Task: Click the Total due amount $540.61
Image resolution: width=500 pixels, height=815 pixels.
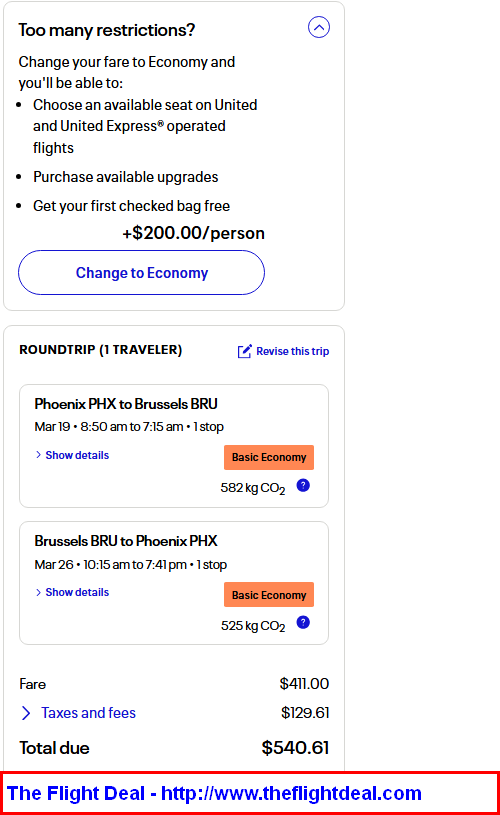Action: 295,748
